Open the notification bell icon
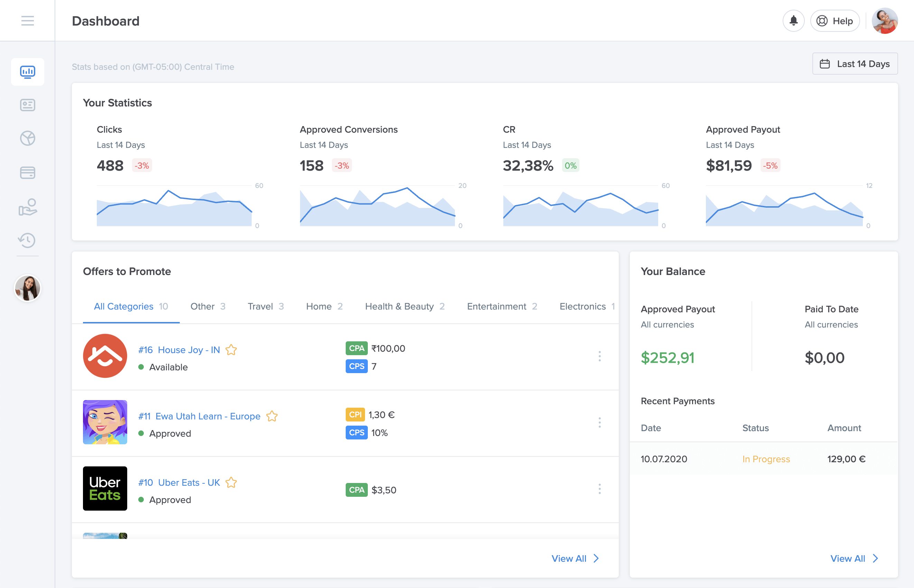 (x=793, y=21)
